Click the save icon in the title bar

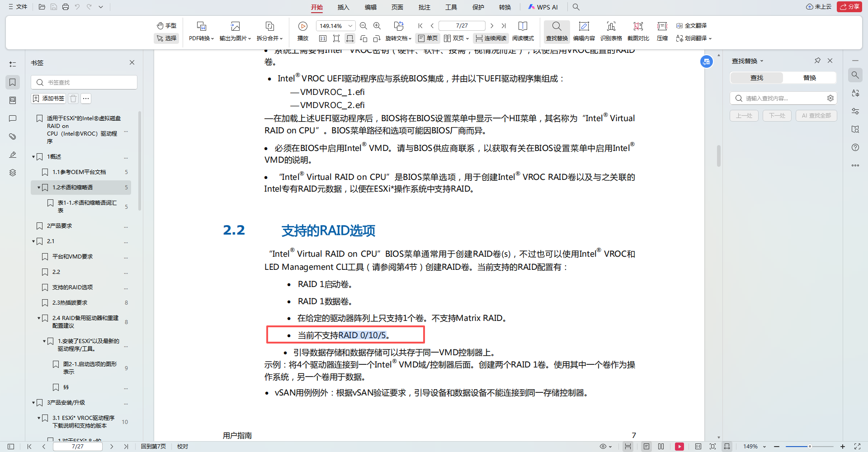(x=54, y=7)
